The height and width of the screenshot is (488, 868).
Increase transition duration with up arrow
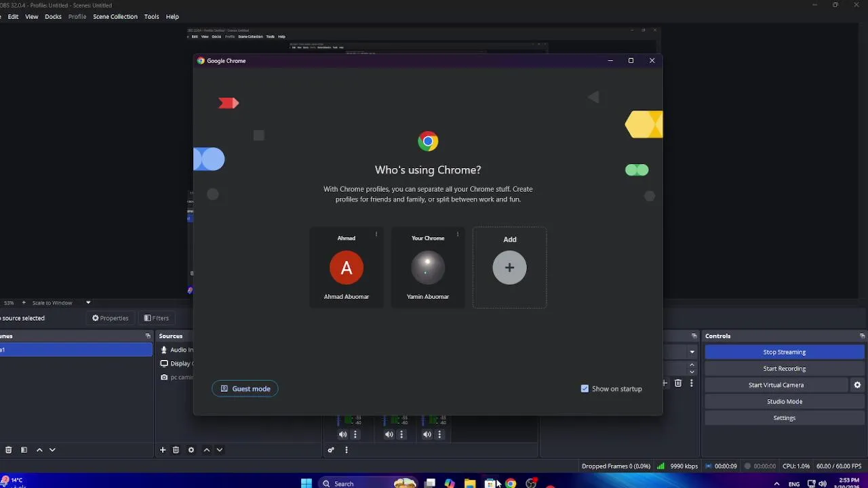coord(692,365)
